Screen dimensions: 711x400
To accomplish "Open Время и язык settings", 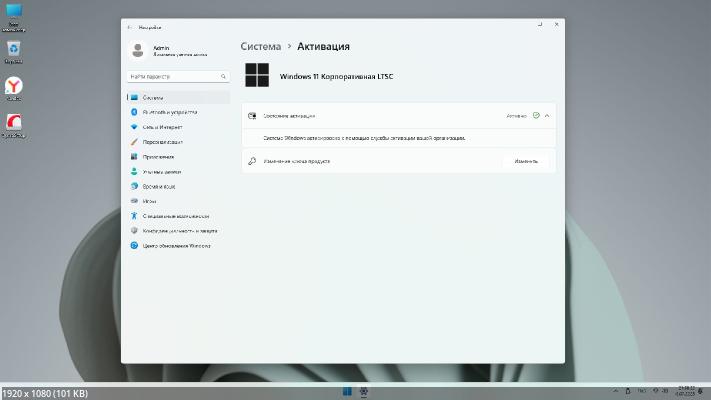I will pos(179,186).
